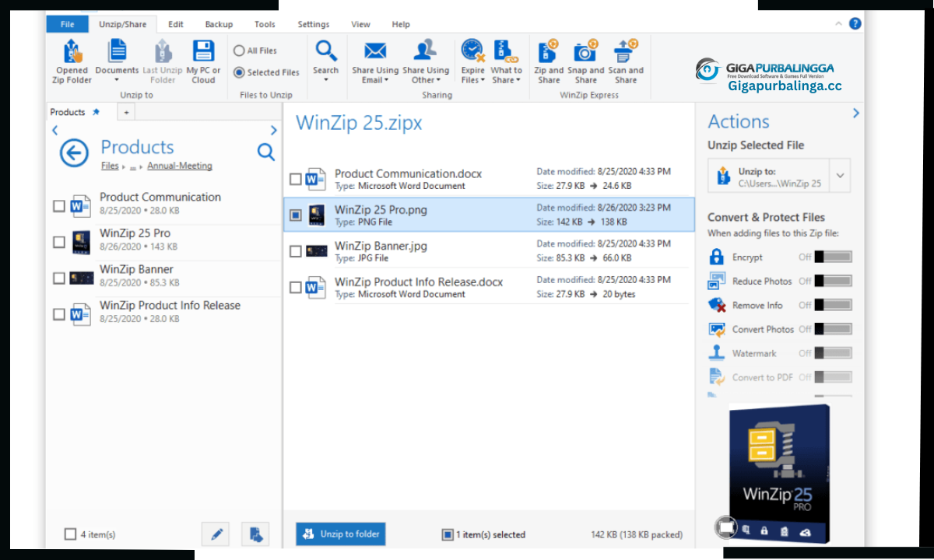Turn on the Remove Info toggle

[833, 305]
